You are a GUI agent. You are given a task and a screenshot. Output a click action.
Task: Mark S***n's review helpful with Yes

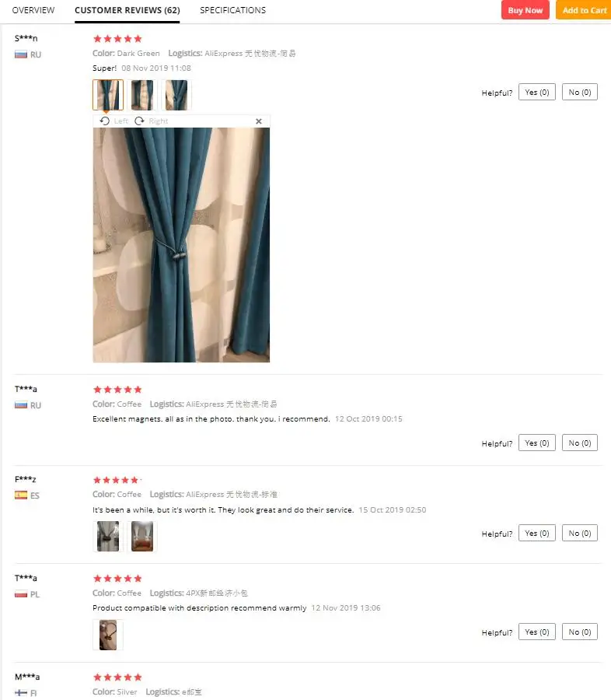537,92
